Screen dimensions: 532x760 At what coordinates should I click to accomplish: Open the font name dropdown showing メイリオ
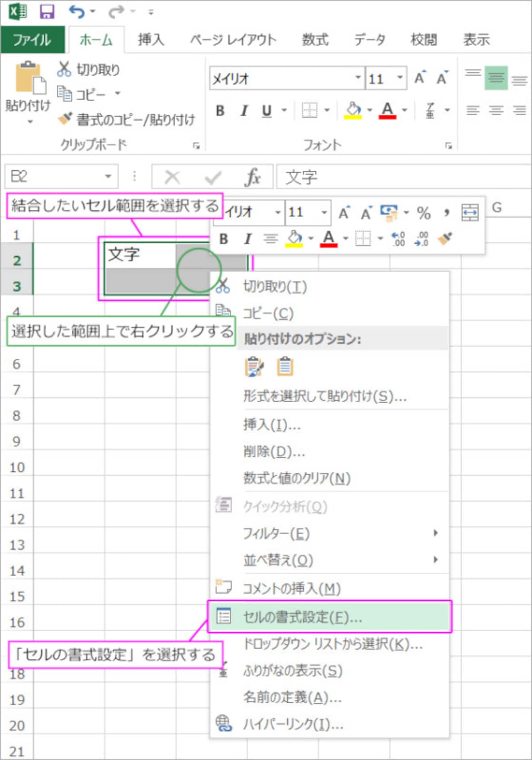(x=358, y=78)
